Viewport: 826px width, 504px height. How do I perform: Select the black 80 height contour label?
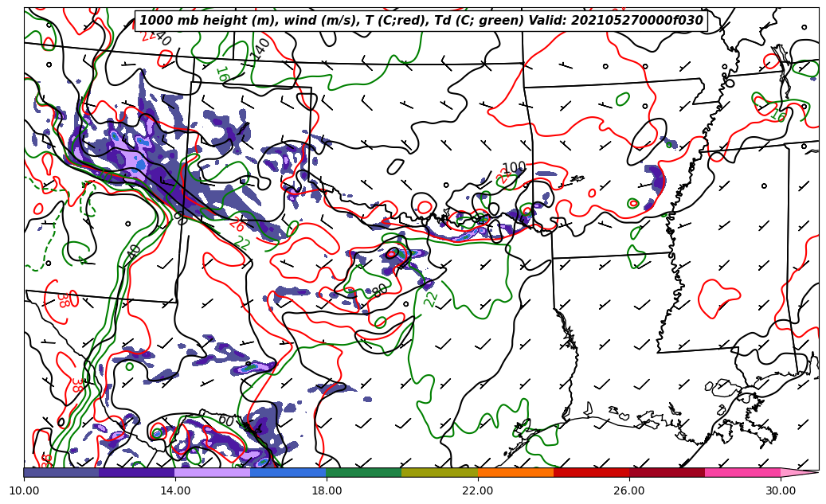(380, 290)
